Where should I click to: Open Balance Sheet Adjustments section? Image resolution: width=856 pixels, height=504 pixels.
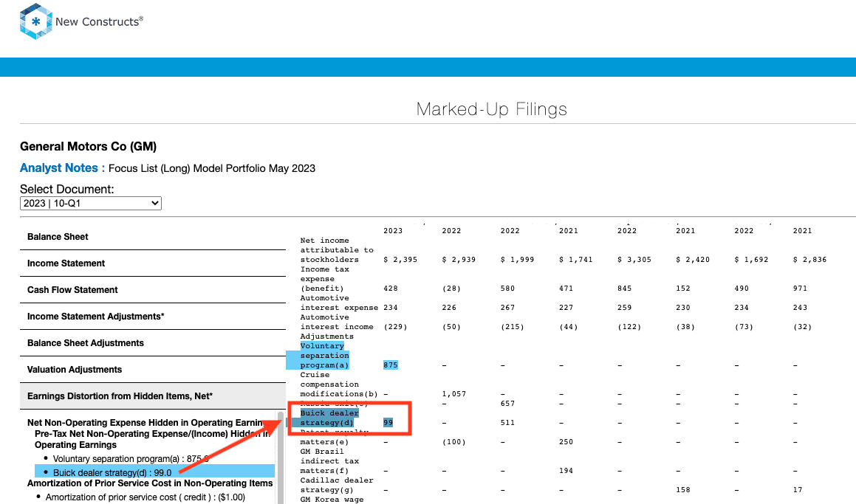click(153, 343)
